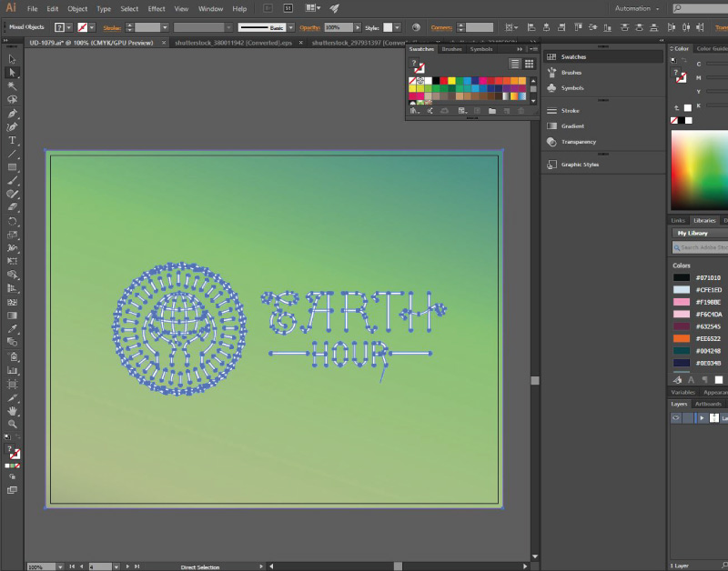Switch to shutterstock_380011942 document tab
Viewport: 728px width, 571px height.
[233, 43]
